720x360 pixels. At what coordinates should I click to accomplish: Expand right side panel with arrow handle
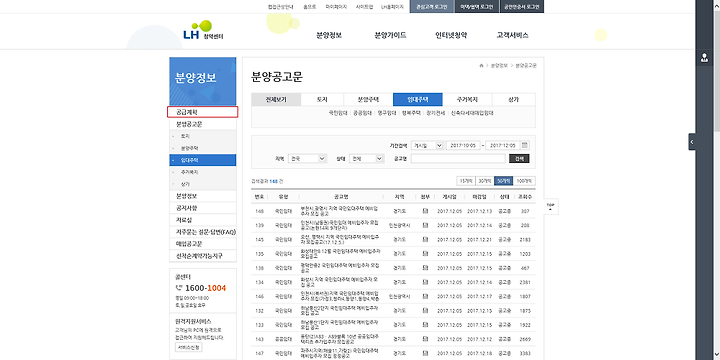click(x=692, y=142)
